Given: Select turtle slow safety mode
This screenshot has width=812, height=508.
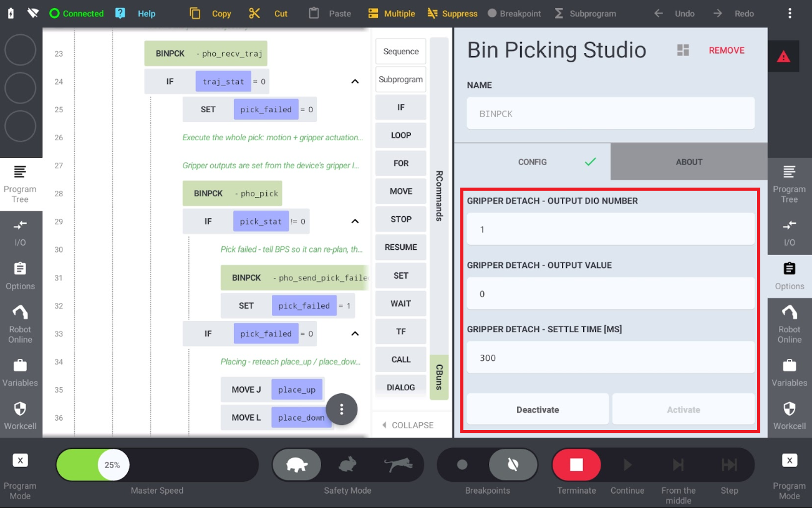Looking at the screenshot, I should [297, 465].
